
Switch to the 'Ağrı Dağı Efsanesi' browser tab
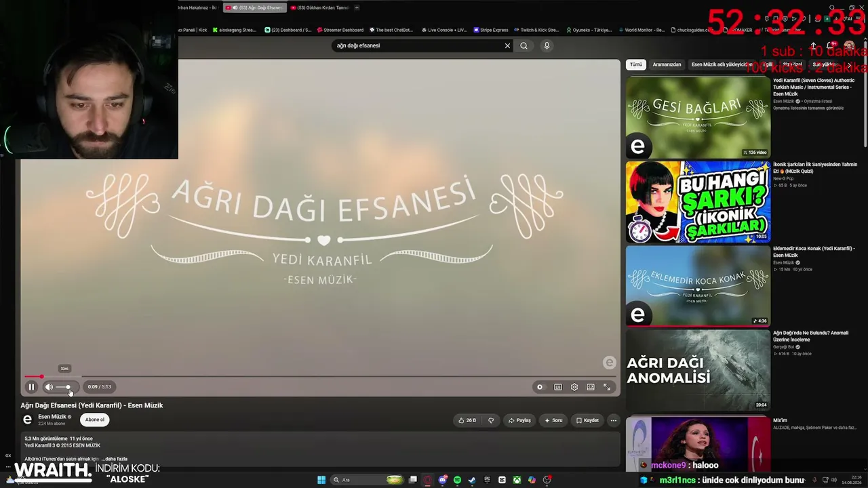pyautogui.click(x=254, y=7)
